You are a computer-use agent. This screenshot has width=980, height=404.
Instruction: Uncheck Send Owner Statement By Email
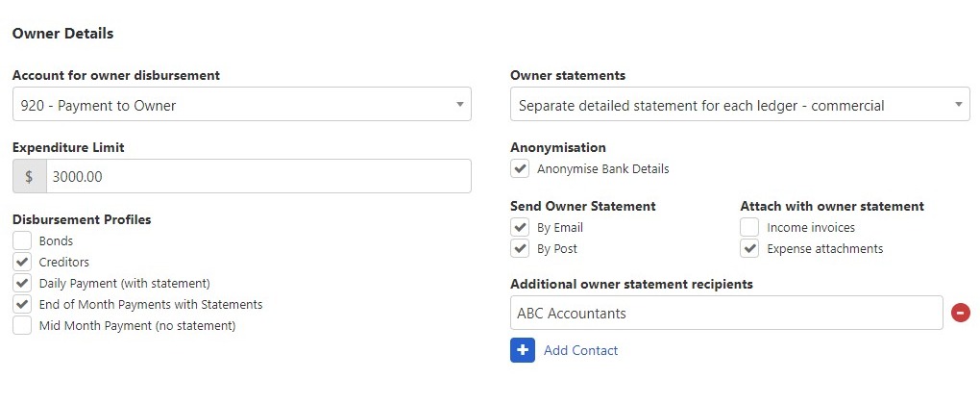[x=520, y=228]
